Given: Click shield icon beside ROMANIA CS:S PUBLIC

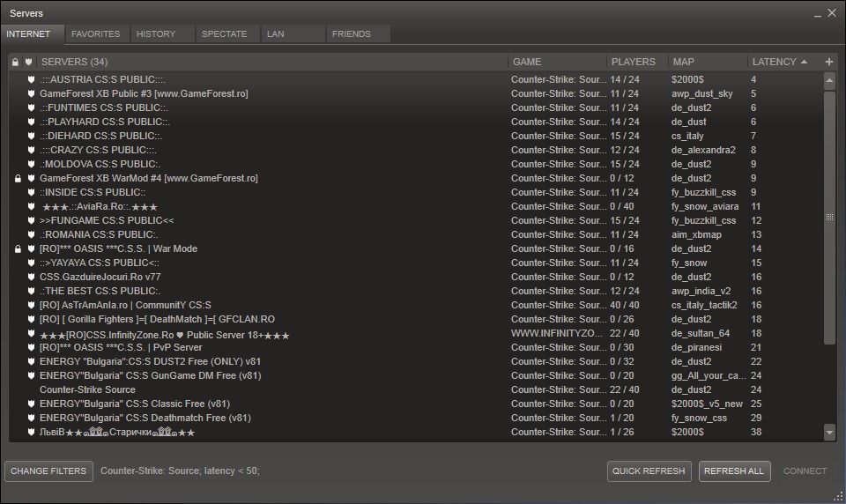Looking at the screenshot, I should 32,234.
